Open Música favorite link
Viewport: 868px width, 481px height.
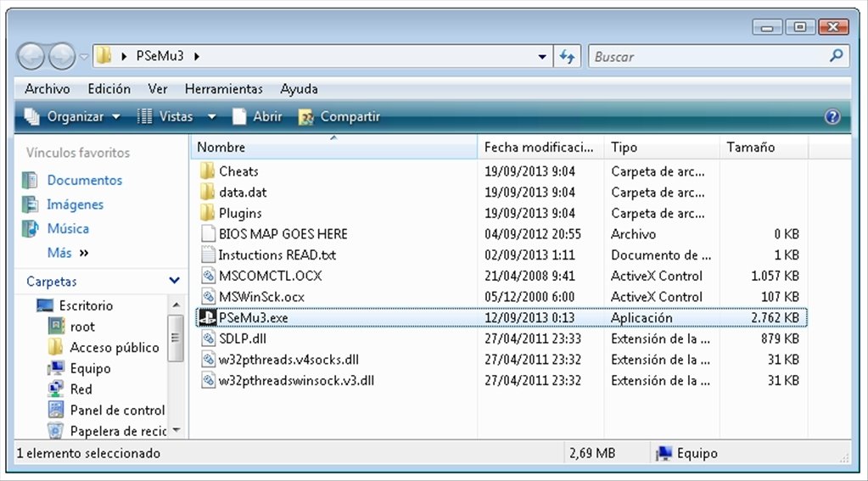coord(68,228)
